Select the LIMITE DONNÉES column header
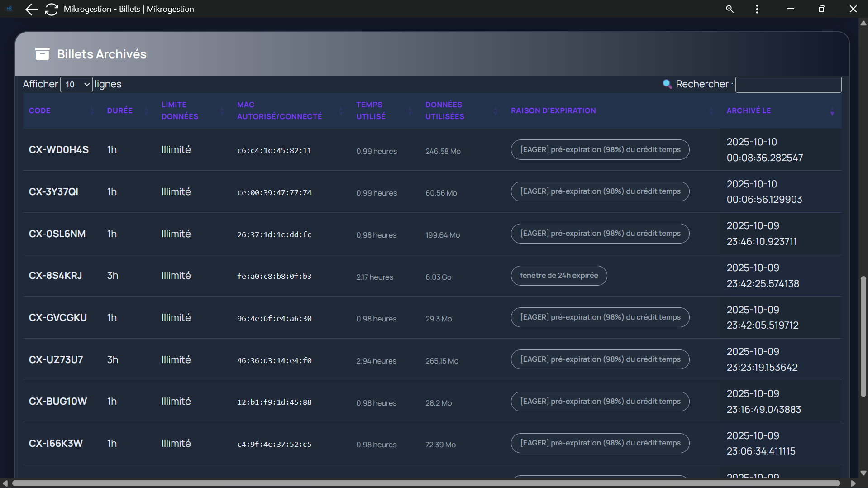Viewport: 868px width, 488px height. coord(180,110)
